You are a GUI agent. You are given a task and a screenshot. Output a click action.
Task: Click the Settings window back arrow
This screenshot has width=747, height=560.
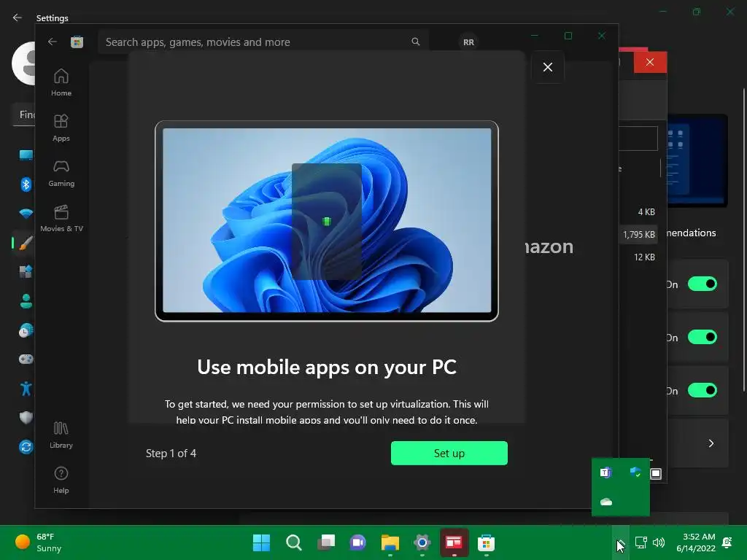pyautogui.click(x=18, y=17)
